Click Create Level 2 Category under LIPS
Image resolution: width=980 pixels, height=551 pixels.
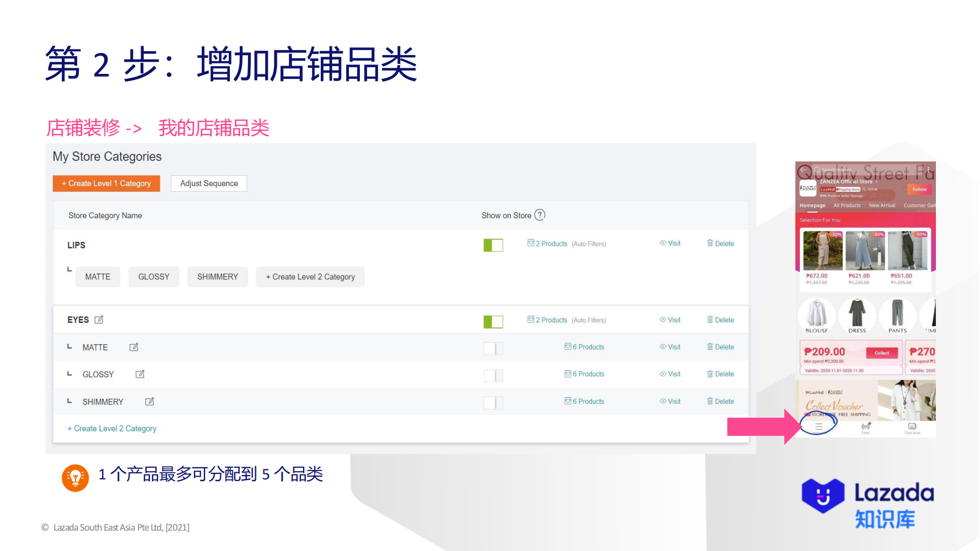(310, 277)
